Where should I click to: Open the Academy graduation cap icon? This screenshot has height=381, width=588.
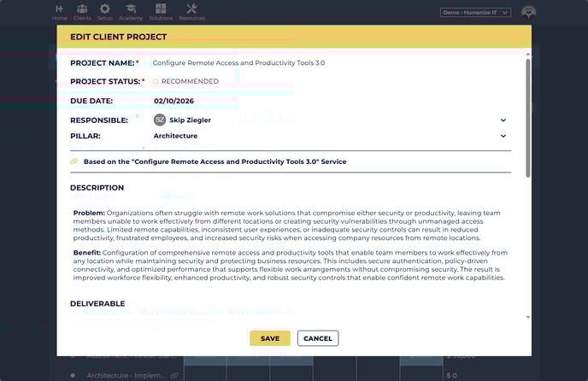[x=131, y=9]
